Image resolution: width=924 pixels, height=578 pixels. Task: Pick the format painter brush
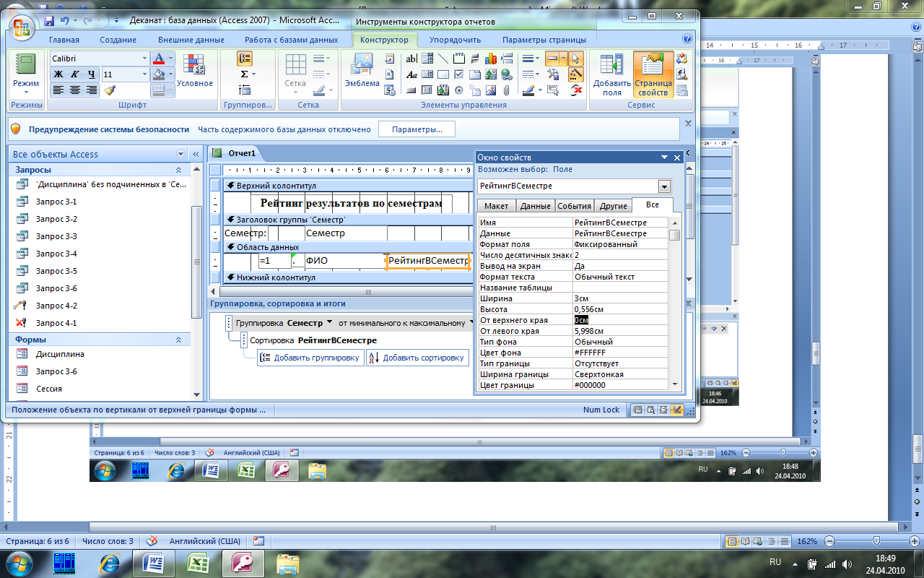(x=110, y=90)
